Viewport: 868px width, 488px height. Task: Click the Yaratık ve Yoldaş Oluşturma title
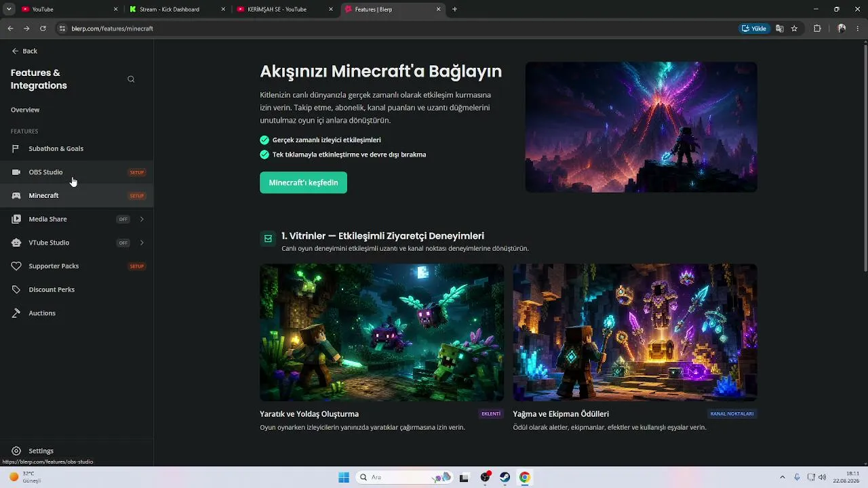pyautogui.click(x=309, y=414)
